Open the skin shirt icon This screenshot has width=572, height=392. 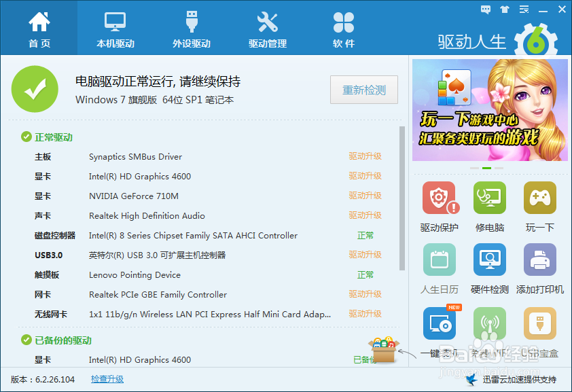pyautogui.click(x=505, y=10)
